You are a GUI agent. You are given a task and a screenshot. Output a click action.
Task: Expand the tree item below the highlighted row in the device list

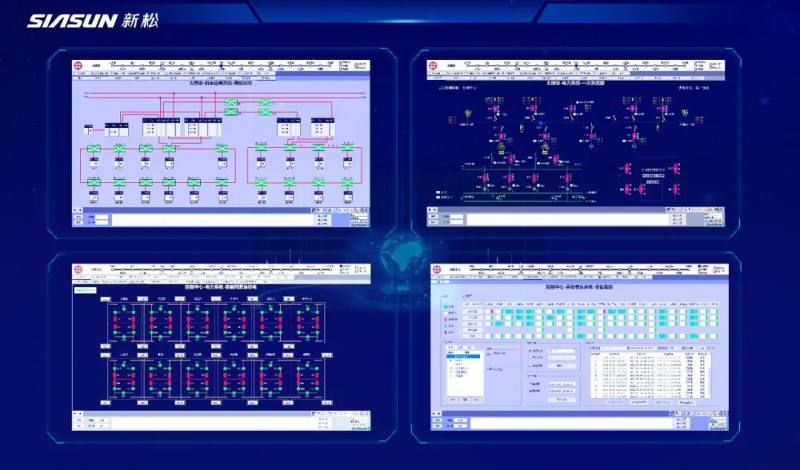tap(451, 360)
